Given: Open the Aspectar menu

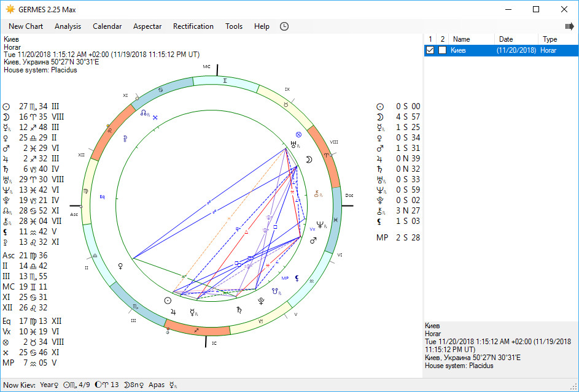Looking at the screenshot, I should pyautogui.click(x=147, y=26).
